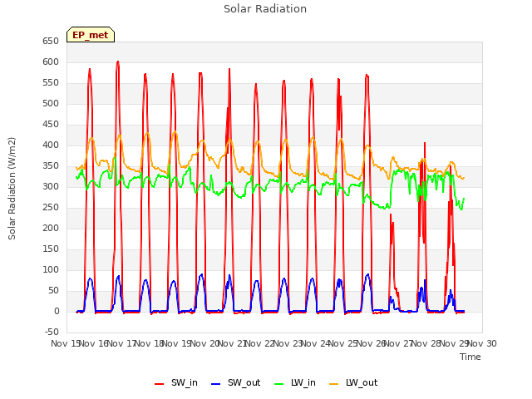Toggle LW_in series in legend
Viewport: 532px width, 399px height.
pos(295,382)
